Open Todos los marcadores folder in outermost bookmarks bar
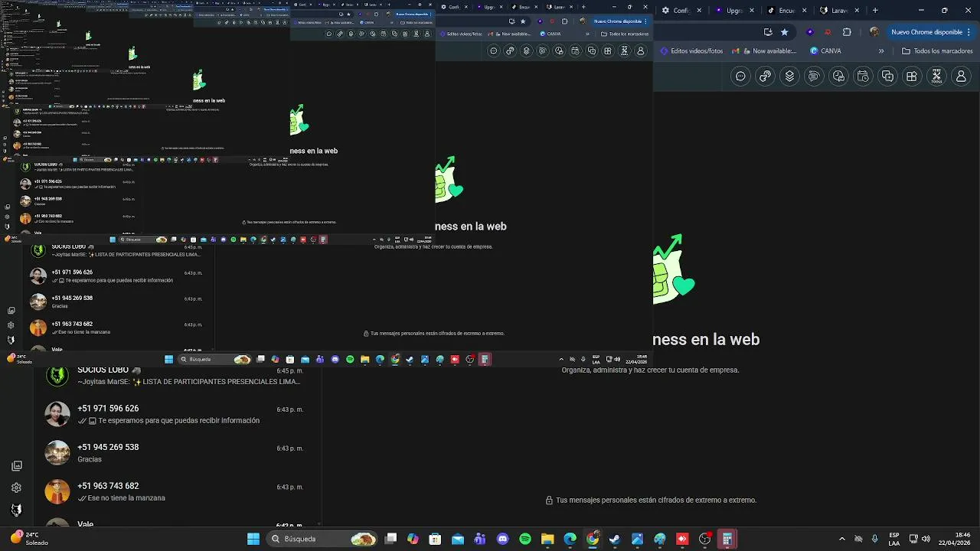The image size is (980, 551). click(x=937, y=51)
